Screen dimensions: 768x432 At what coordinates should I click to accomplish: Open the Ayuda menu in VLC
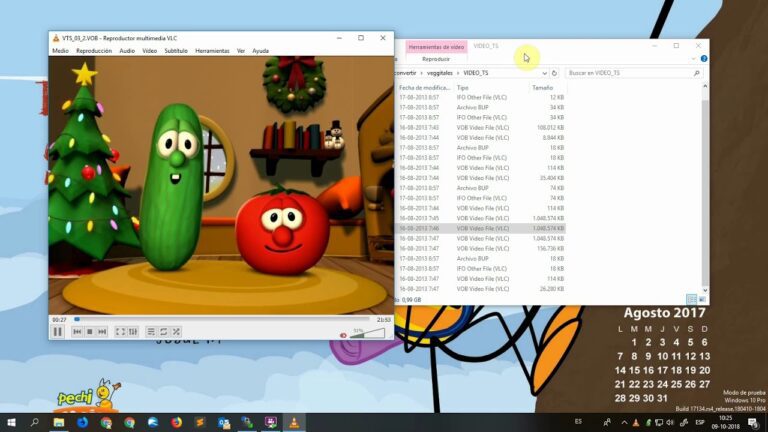[260, 51]
